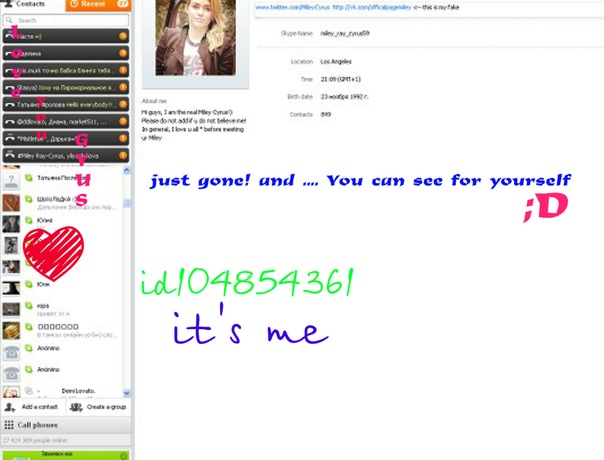Viewport: 604px width, 460px height.
Task: Select the ШоКоЛаДкА contact
Action: (62, 202)
